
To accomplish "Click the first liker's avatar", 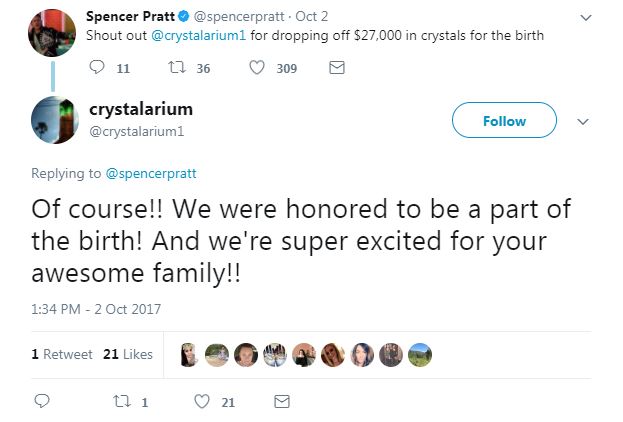I will tap(189, 354).
